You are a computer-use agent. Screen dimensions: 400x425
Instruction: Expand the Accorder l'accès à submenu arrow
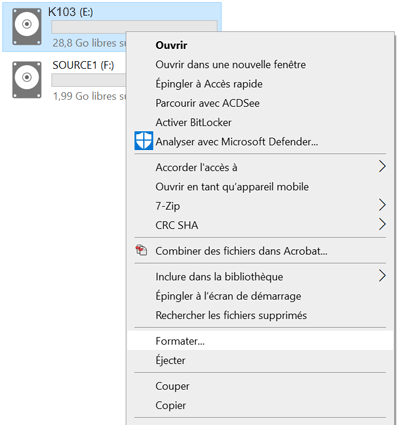click(382, 166)
